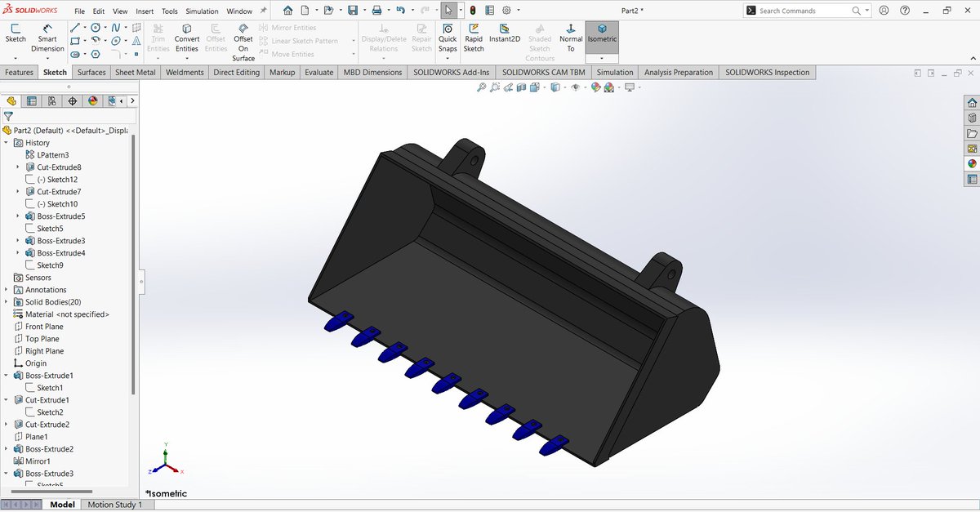Viewport: 980px width, 512px height.
Task: Select the Spline sketch tool
Action: (116, 28)
